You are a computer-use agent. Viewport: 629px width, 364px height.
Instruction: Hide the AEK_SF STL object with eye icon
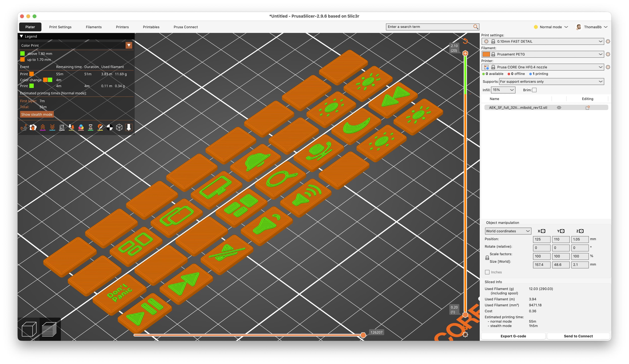pyautogui.click(x=559, y=108)
